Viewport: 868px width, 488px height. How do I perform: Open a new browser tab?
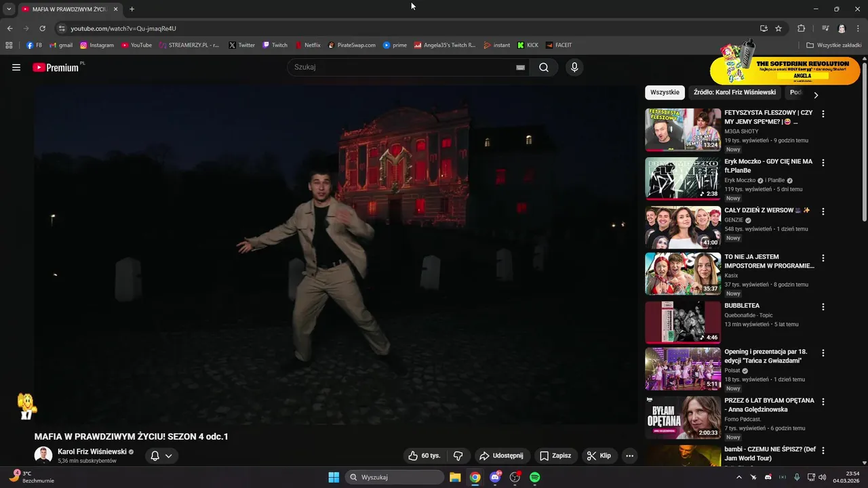click(x=132, y=9)
